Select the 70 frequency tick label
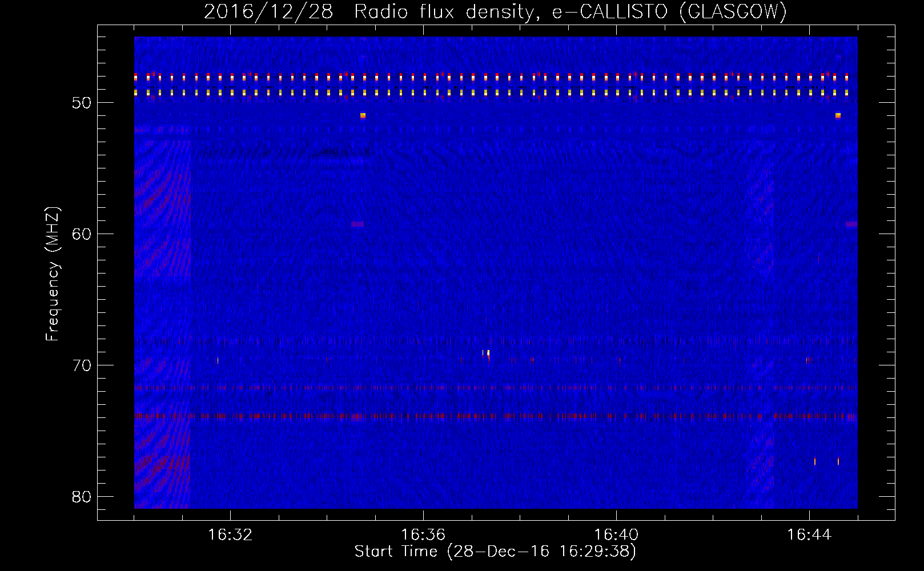 (82, 365)
